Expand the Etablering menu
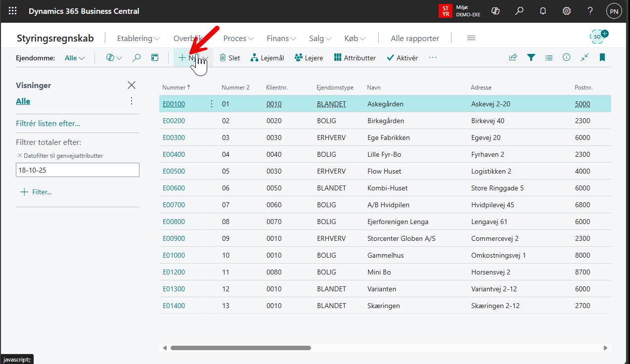This screenshot has width=630, height=364. coord(138,39)
